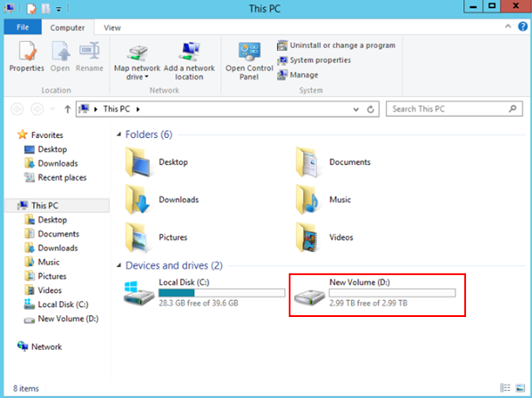
Task: Go up one folder level
Action: 68,110
